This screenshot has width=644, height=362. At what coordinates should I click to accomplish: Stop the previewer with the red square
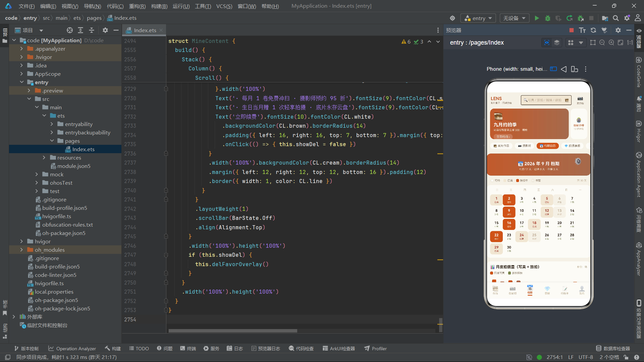[572, 30]
